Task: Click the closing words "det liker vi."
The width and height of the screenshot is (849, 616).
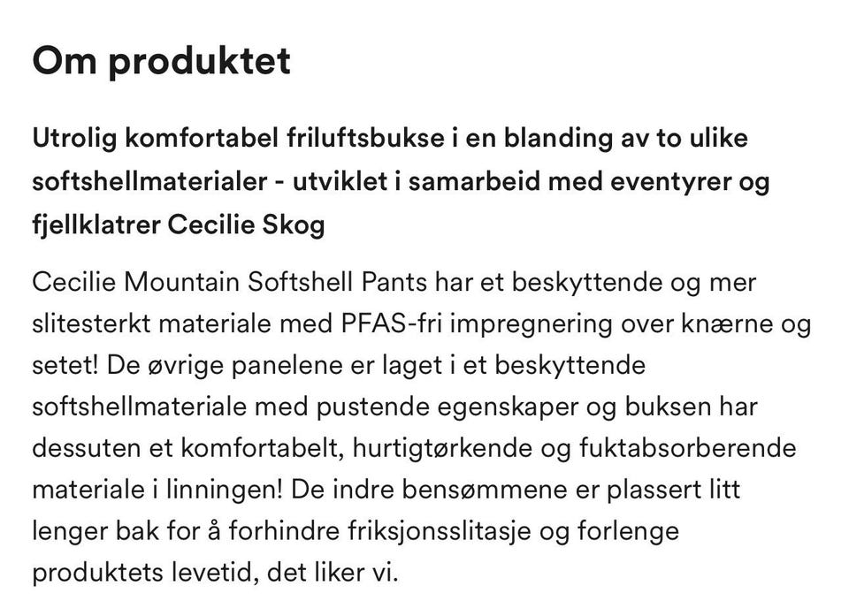Action: coord(333,572)
